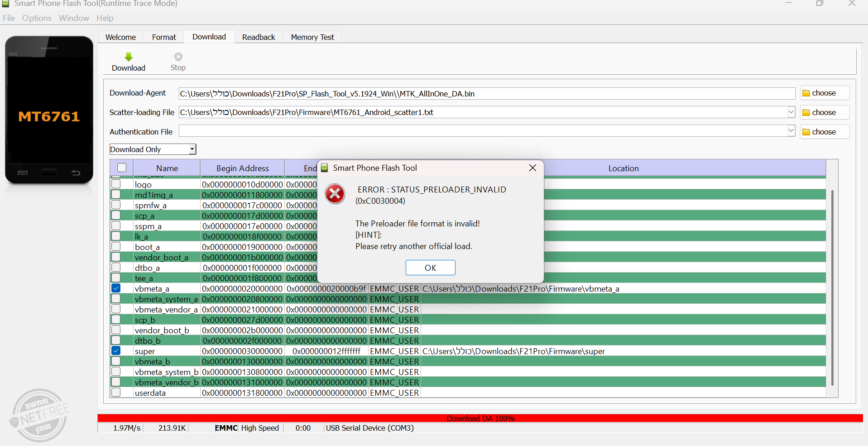Uncheck the vbmeta_a partition checkbox
Image resolution: width=868 pixels, height=446 pixels.
coord(116,288)
